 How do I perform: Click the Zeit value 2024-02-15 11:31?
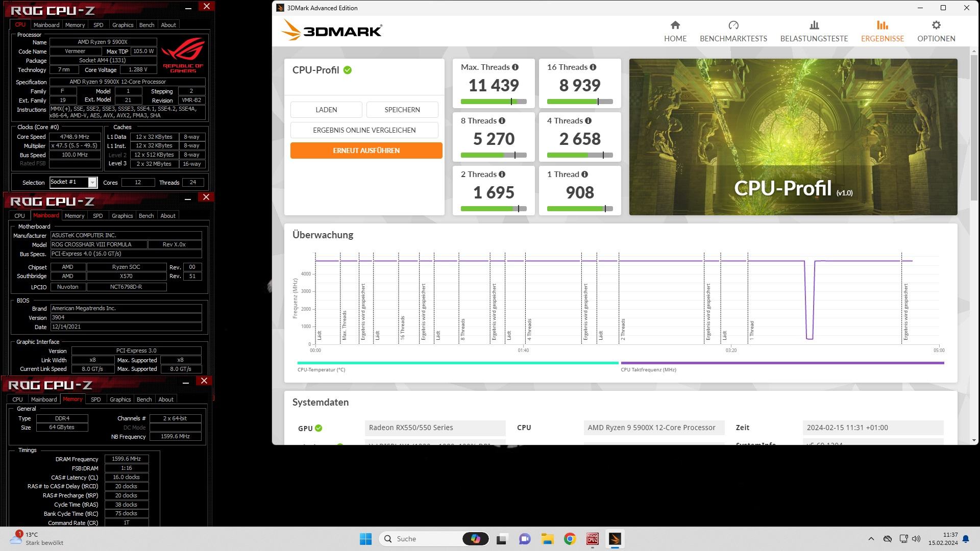tap(873, 428)
